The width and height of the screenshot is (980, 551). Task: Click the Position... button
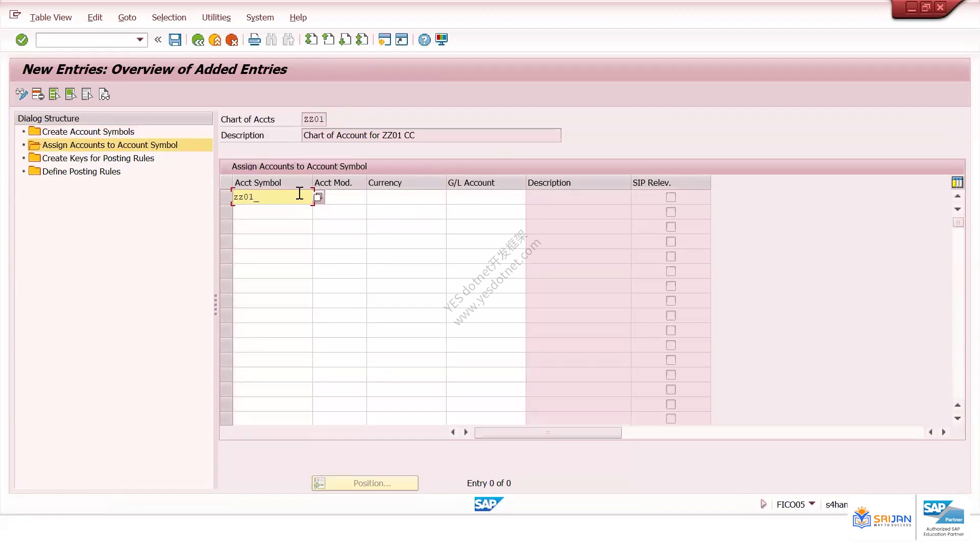365,483
